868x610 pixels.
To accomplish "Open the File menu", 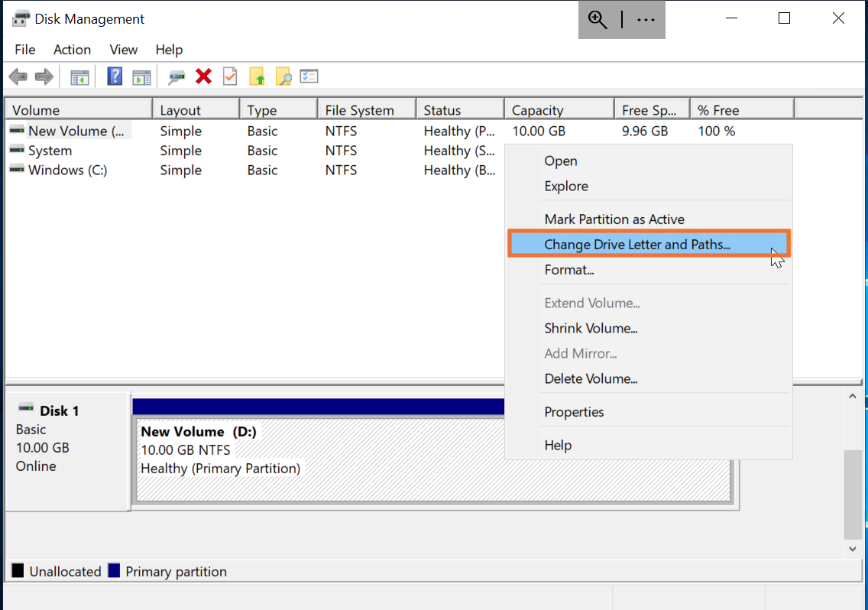I will coord(25,50).
